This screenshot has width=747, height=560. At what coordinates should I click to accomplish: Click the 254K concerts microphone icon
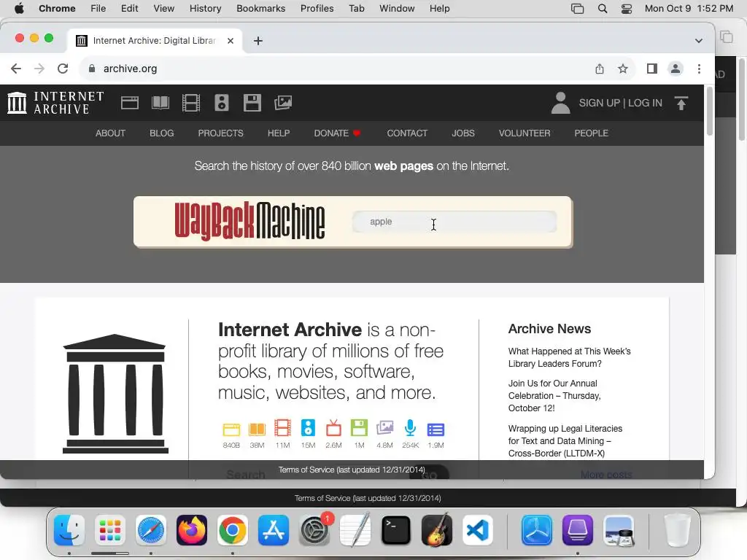pyautogui.click(x=410, y=428)
